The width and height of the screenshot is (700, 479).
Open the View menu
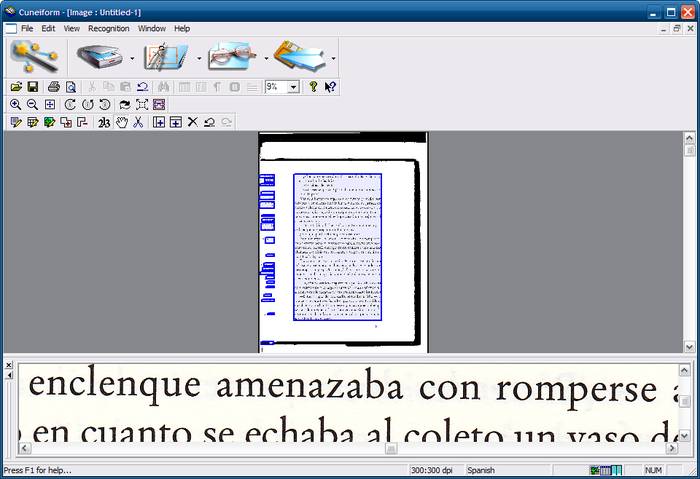[71, 29]
